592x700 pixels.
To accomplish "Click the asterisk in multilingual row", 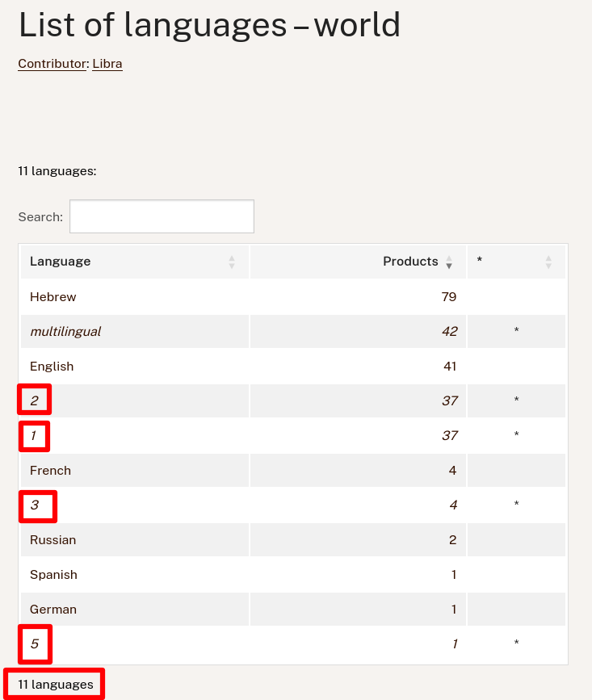I will (x=517, y=330).
